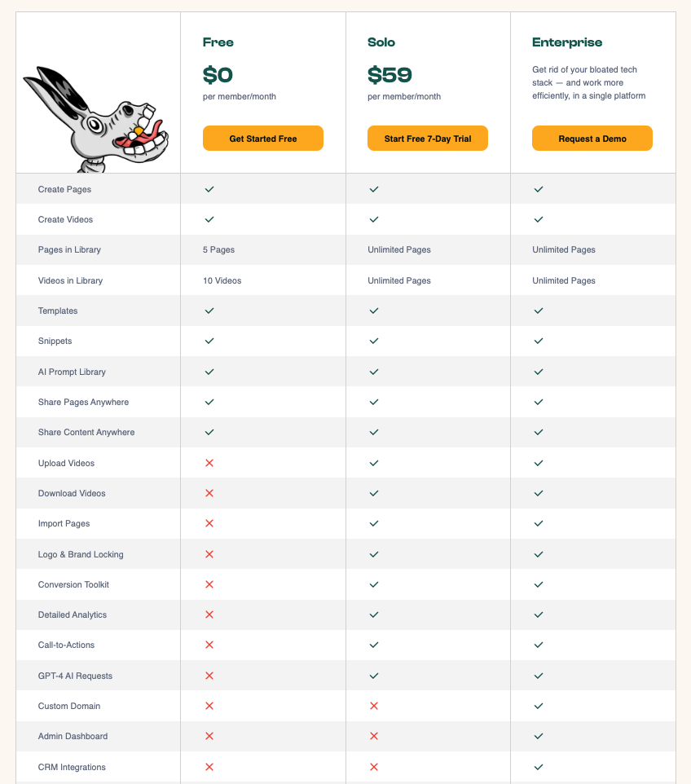Click the Get Started Free button
691x784 pixels.
(x=263, y=139)
